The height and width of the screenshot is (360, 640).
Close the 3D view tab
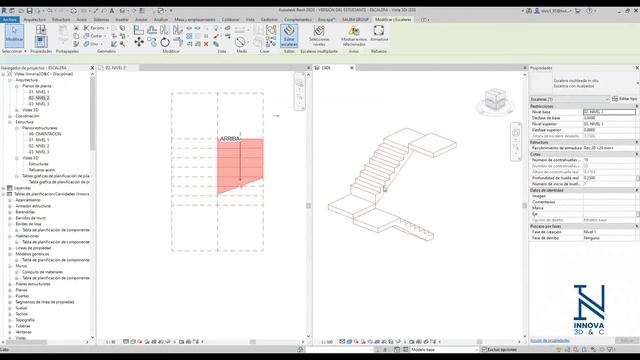coord(352,68)
